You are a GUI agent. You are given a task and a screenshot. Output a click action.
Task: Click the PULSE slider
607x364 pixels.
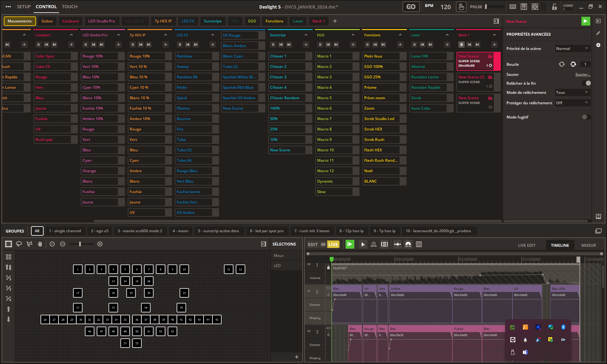(495, 7)
